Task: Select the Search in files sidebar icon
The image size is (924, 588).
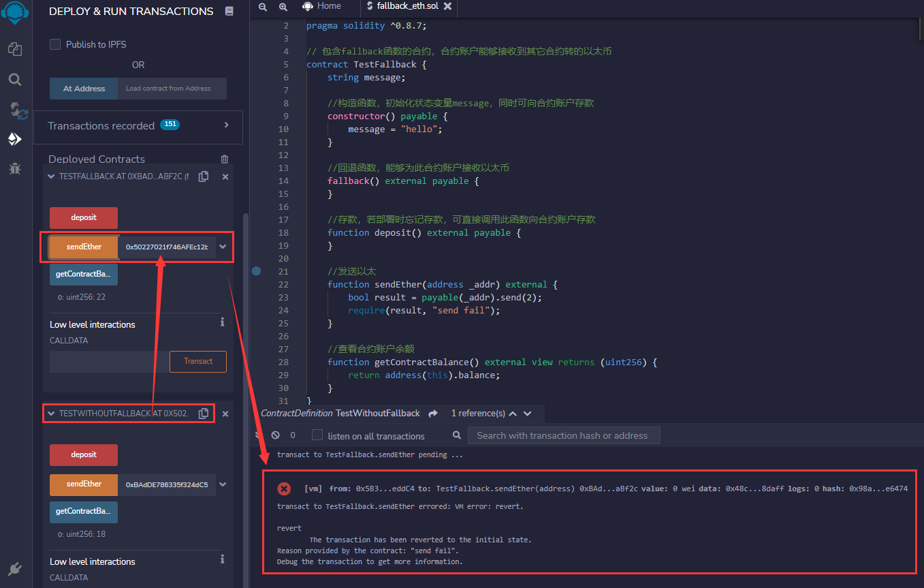Action: [x=15, y=79]
